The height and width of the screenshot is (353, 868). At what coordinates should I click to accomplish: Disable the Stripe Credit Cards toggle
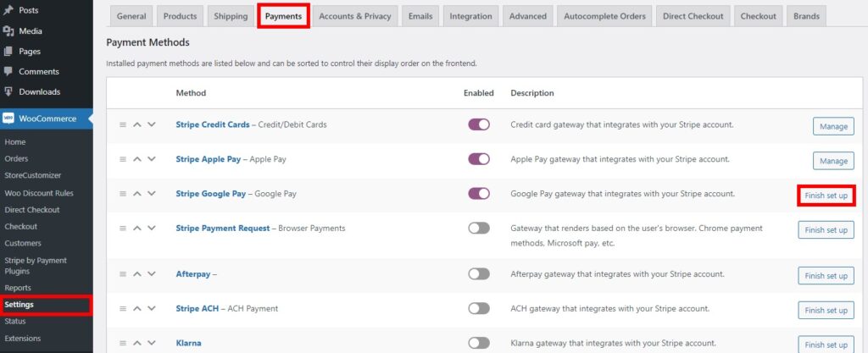click(x=479, y=124)
